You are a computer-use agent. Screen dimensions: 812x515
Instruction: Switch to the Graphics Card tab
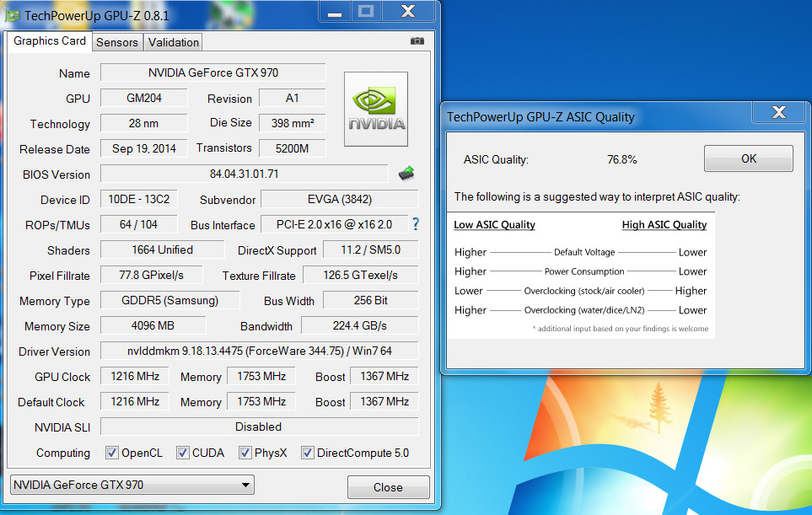pos(50,41)
